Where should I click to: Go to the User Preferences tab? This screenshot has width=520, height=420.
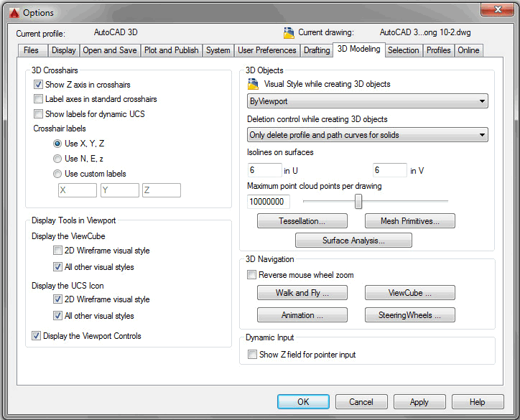[x=266, y=50]
